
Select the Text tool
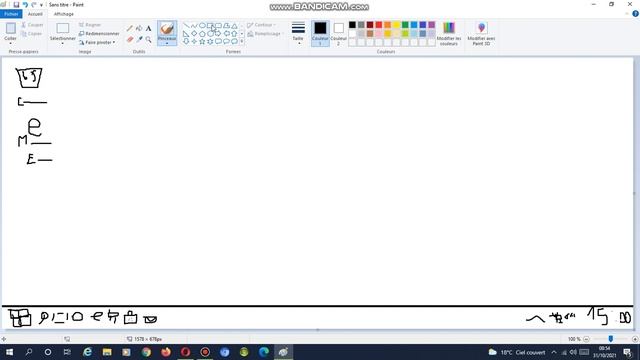coord(149,28)
